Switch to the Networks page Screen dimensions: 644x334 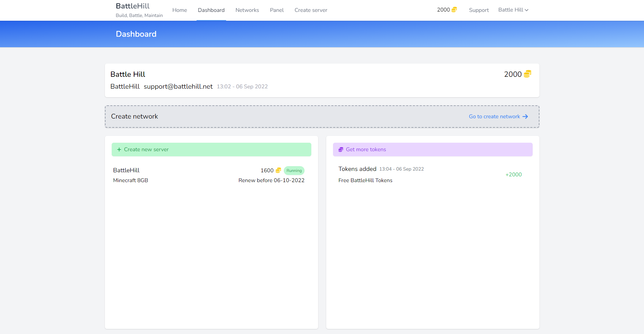point(247,10)
